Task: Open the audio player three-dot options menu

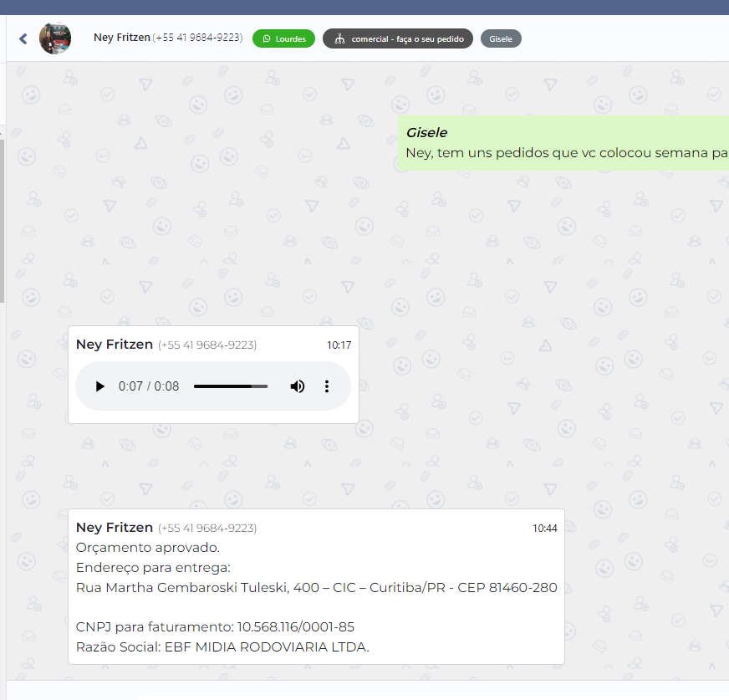Action: coord(327,386)
